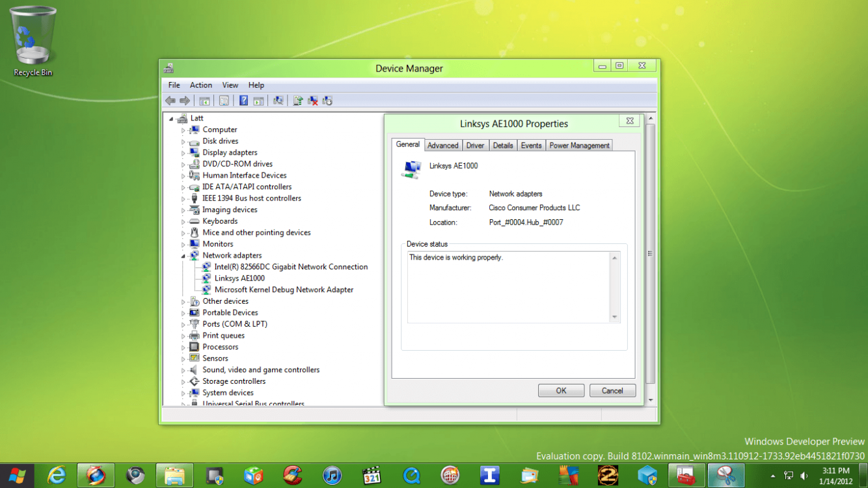Toggle the Show/Hide Console Tree toolbar icon
The height and width of the screenshot is (488, 868).
(204, 101)
